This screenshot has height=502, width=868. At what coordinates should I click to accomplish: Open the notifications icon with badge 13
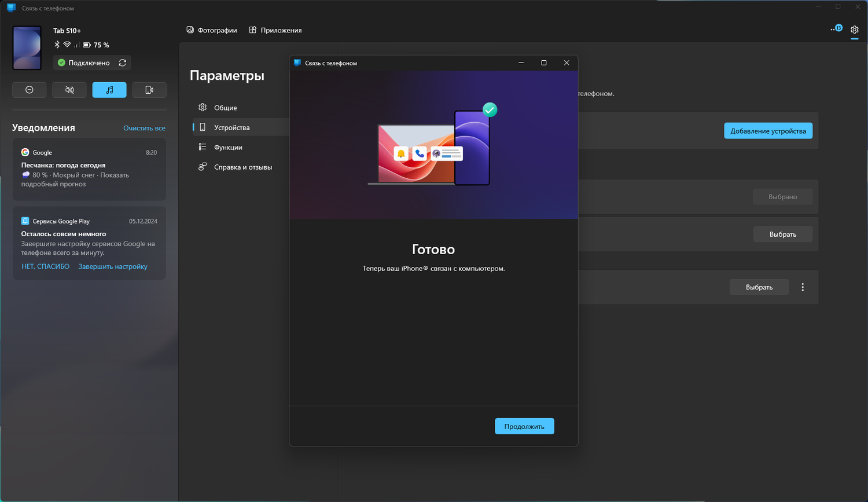(x=837, y=28)
